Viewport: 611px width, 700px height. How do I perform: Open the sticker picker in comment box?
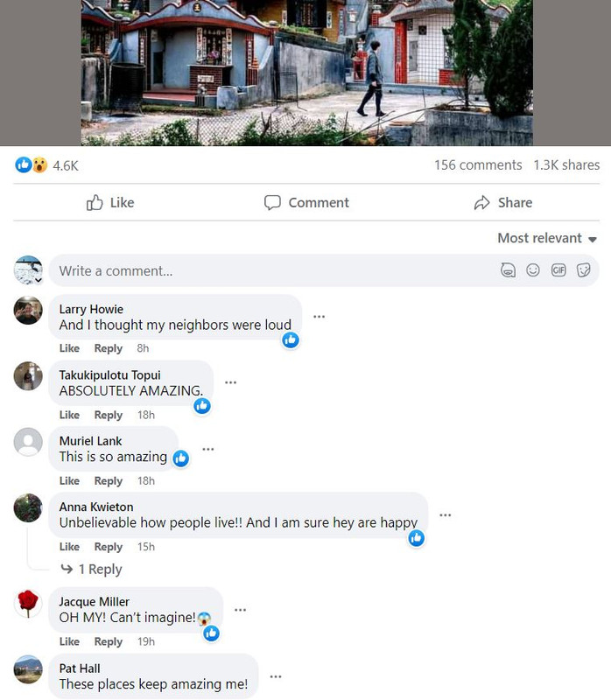(583, 270)
